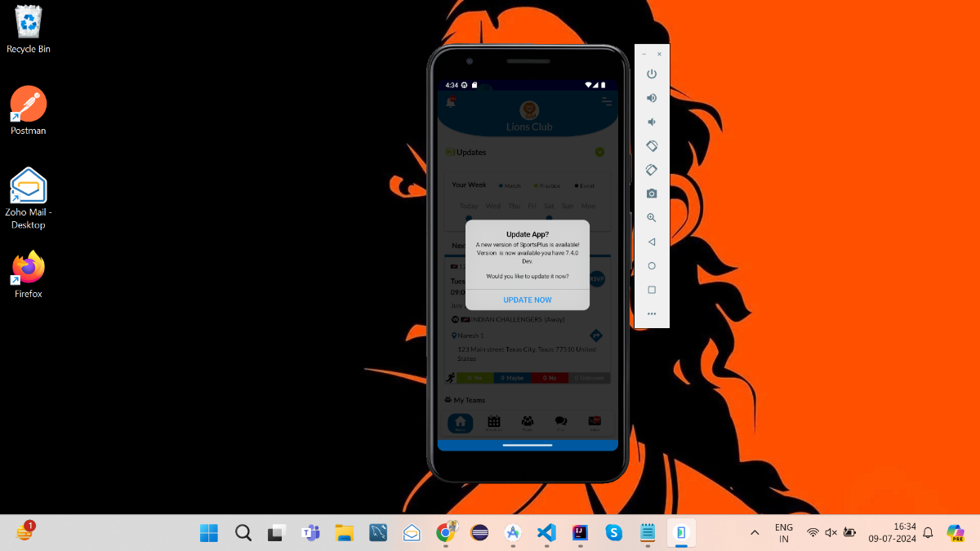Open MySQL Workbench from the taskbar
Screen dimensions: 980x551
coord(378,533)
